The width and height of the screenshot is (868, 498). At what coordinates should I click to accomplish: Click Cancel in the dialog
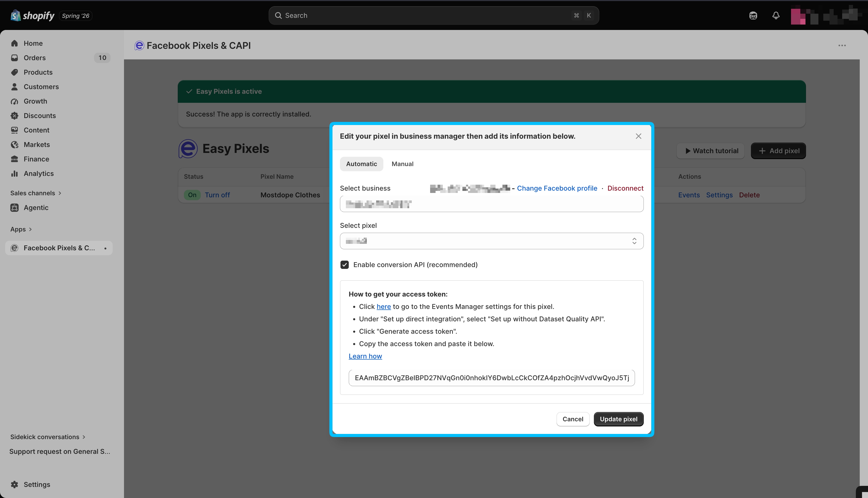pyautogui.click(x=573, y=419)
